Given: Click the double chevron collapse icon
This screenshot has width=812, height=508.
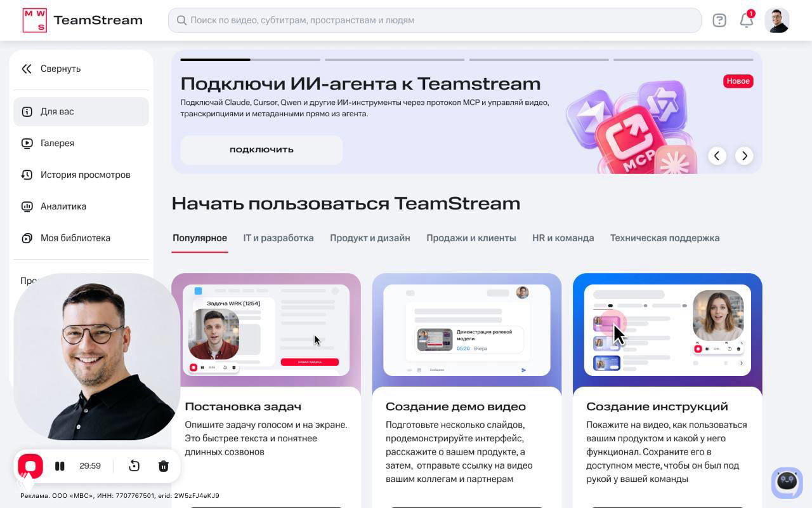Looking at the screenshot, I should (x=27, y=69).
